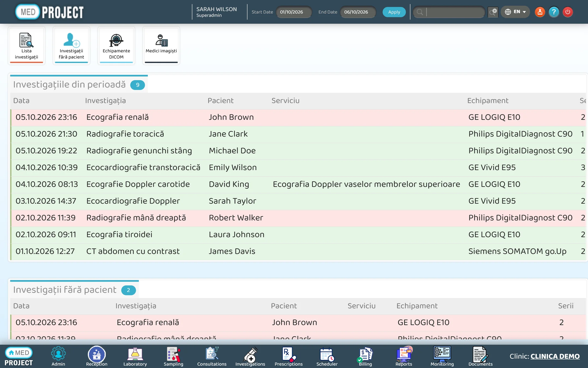
Task: Click the MED Project home logo at bottom left
Action: tap(19, 356)
